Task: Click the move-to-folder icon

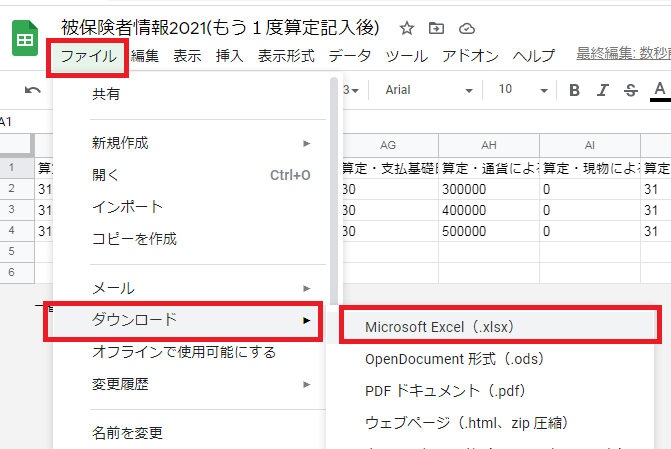Action: tap(436, 29)
